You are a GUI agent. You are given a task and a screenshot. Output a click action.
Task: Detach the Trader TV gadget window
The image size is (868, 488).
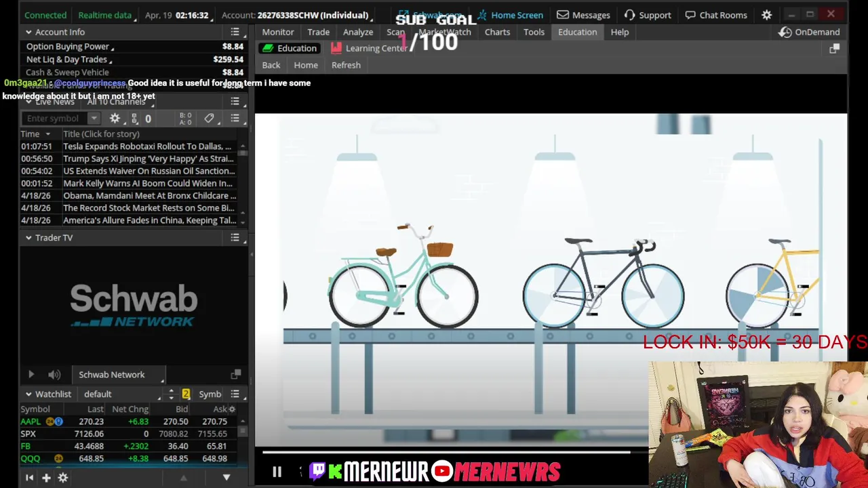pyautogui.click(x=235, y=374)
